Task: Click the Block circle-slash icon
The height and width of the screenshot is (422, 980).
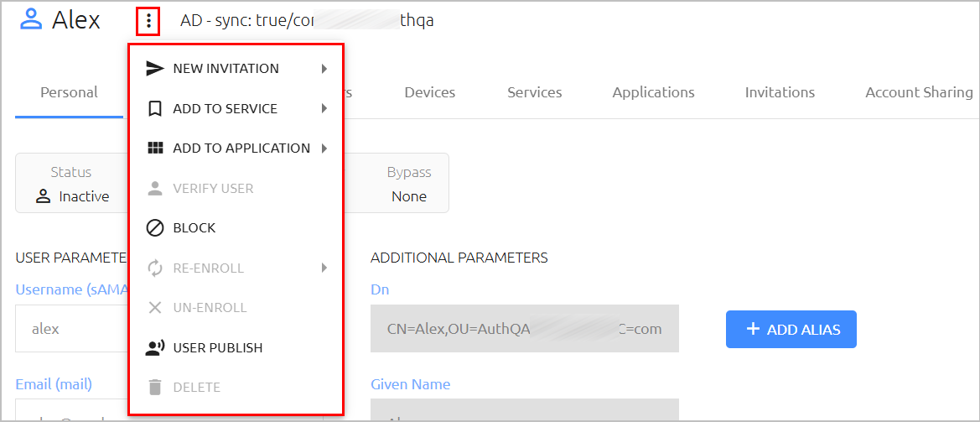Action: pos(154,228)
